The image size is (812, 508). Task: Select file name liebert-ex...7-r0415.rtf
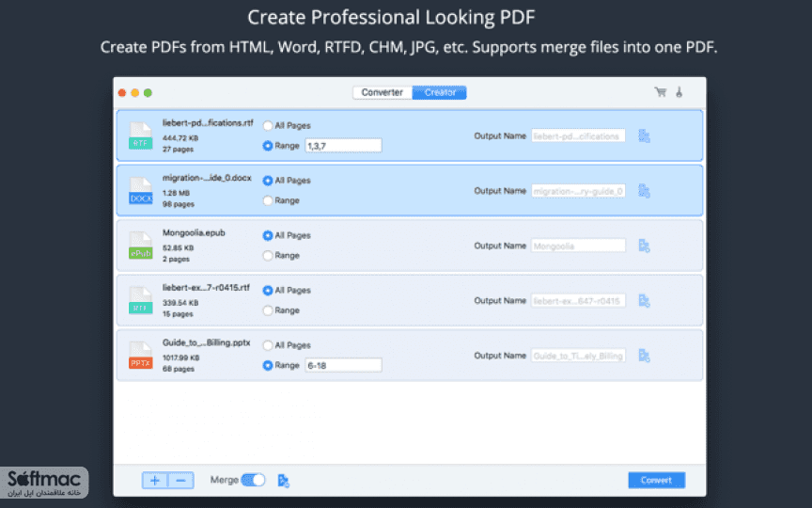tap(206, 288)
